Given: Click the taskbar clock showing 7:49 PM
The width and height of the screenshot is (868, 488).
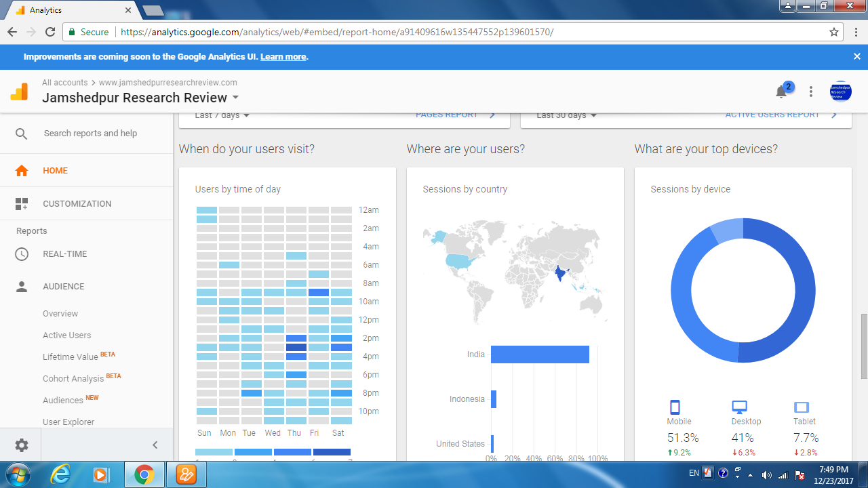Looking at the screenshot, I should pos(833,474).
